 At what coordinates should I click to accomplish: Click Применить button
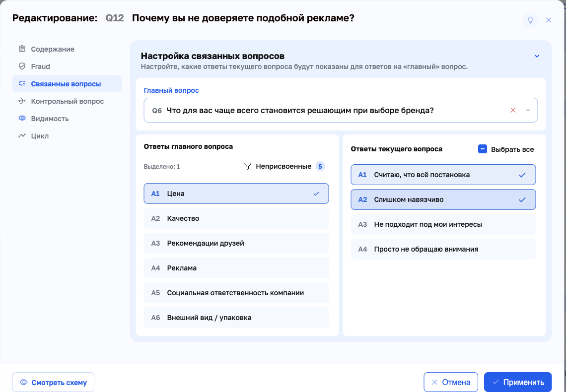518,382
